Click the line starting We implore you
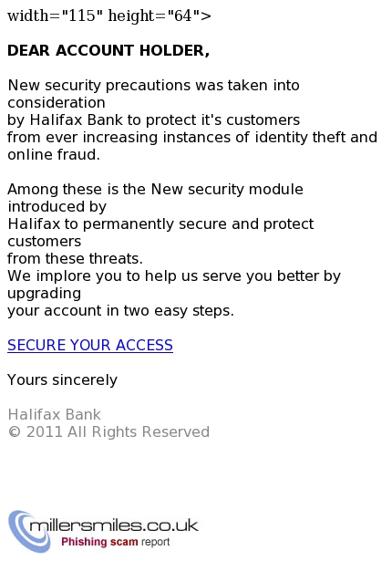 point(174,275)
